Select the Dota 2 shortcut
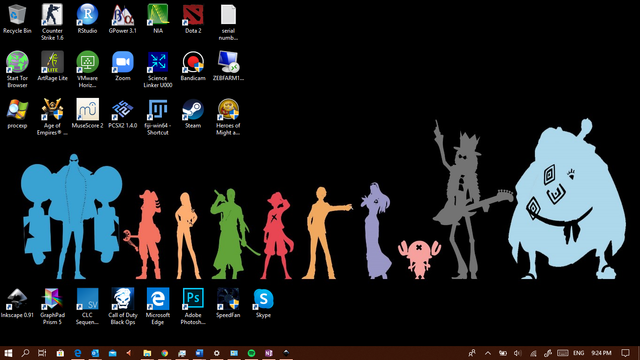 pos(193,19)
